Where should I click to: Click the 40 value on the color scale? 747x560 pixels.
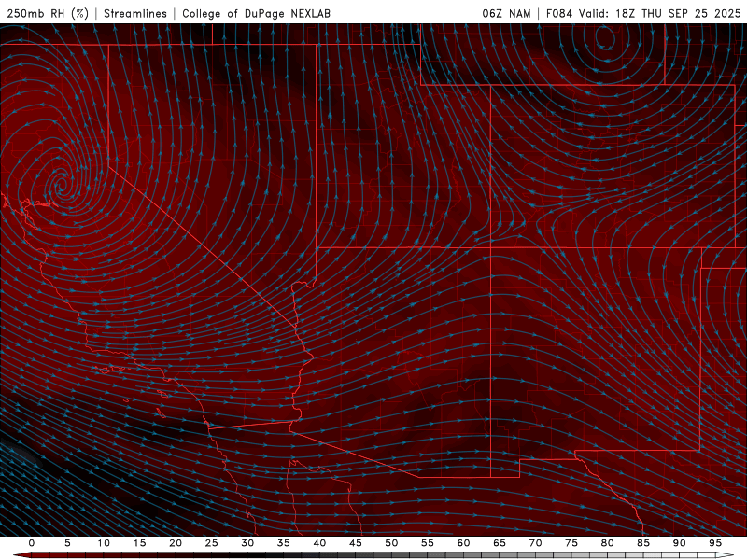pos(319,543)
